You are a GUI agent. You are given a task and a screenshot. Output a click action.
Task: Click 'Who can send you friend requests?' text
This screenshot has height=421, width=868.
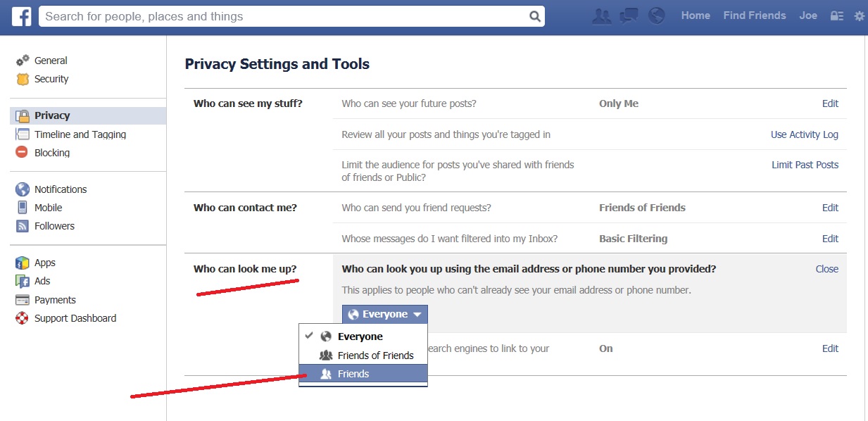(x=417, y=208)
